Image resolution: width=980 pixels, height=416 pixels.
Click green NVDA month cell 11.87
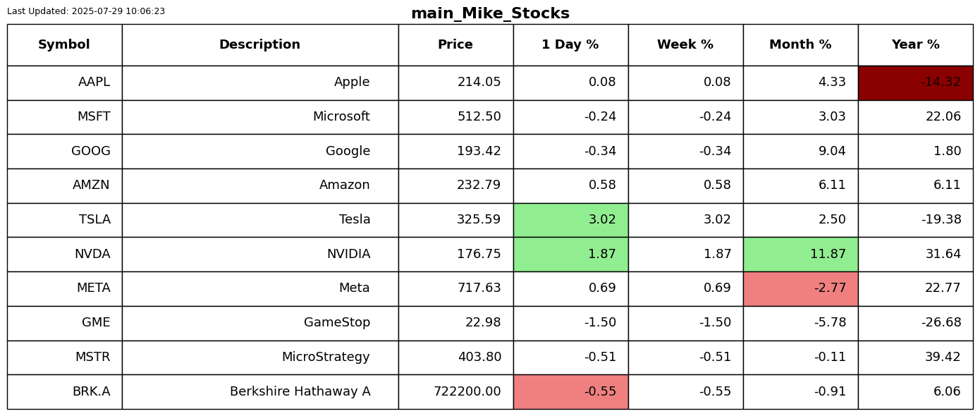(800, 255)
